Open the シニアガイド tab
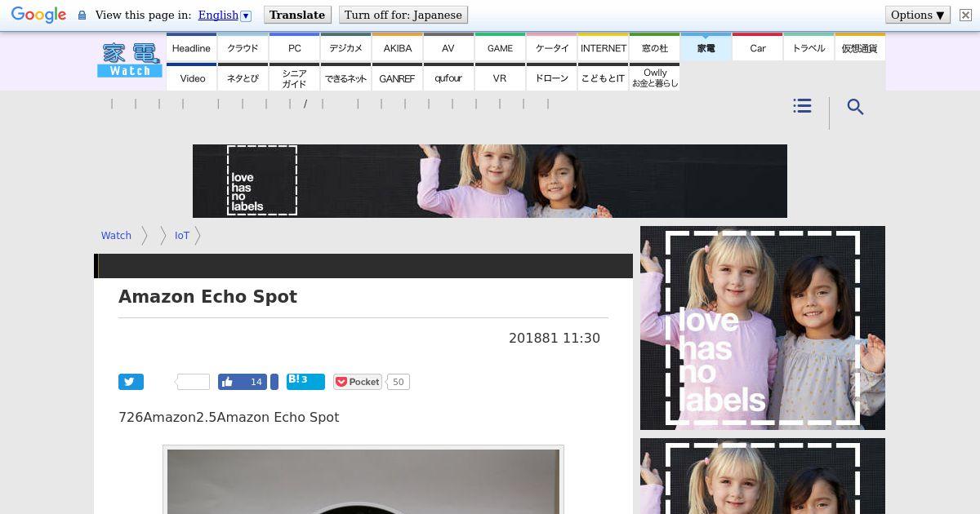 [294, 78]
